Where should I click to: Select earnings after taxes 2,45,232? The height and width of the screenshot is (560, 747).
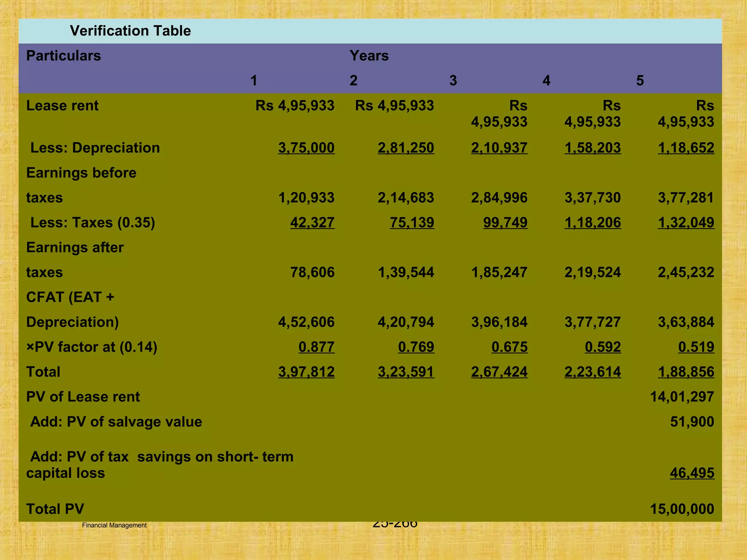point(686,272)
